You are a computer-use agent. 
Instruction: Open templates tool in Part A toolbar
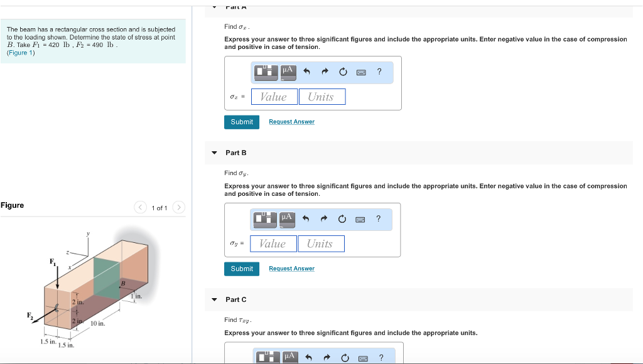pos(266,72)
